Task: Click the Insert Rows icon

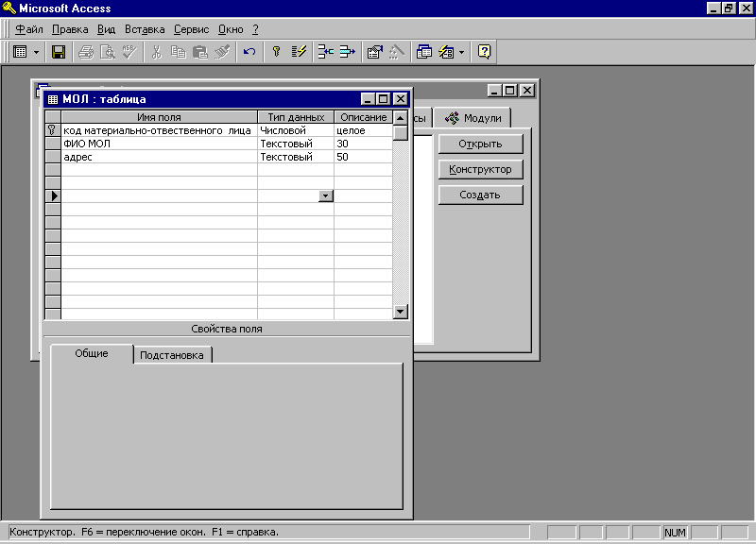Action: [x=325, y=52]
